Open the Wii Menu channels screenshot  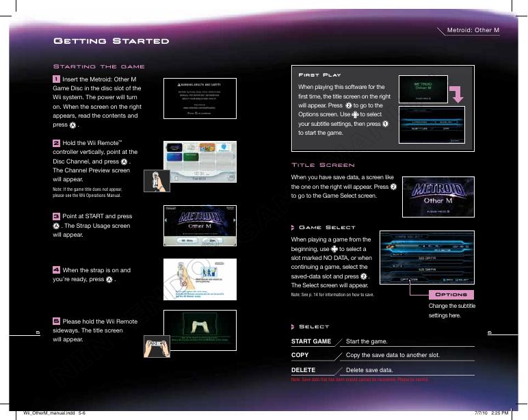point(200,161)
